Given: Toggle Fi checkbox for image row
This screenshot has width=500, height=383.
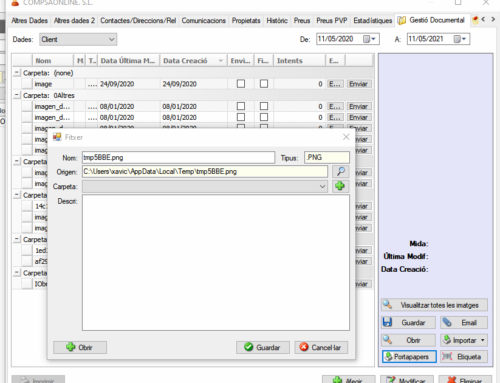Looking at the screenshot, I should click(x=264, y=84).
